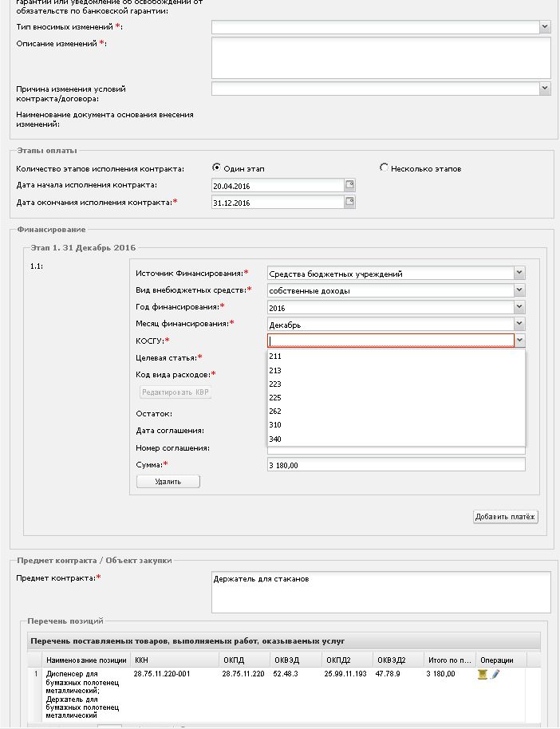
Task: Click the 'Редактировать КВР' button
Action: pos(175,392)
